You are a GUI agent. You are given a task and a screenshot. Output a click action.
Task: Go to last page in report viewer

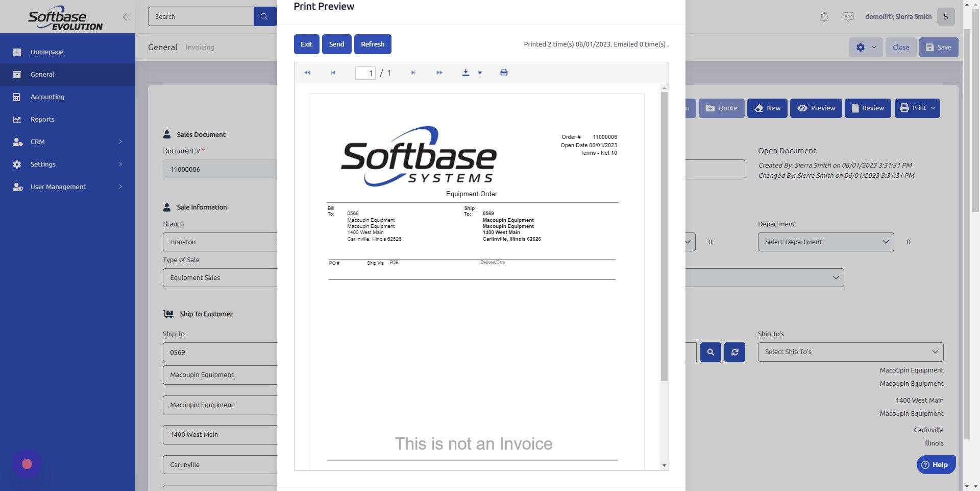439,73
